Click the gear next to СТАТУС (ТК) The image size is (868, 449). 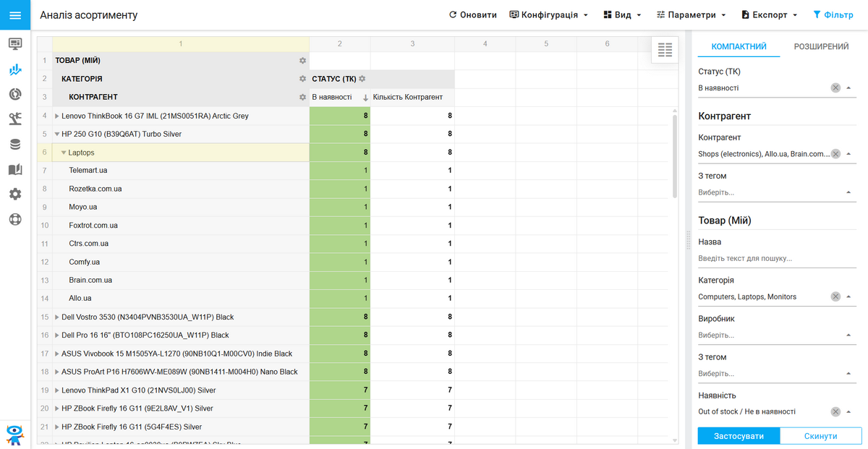click(362, 79)
